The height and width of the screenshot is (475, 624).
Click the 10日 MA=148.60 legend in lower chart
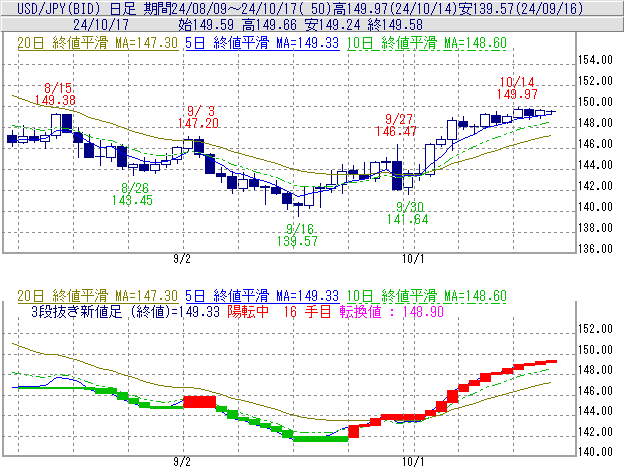coord(427,296)
